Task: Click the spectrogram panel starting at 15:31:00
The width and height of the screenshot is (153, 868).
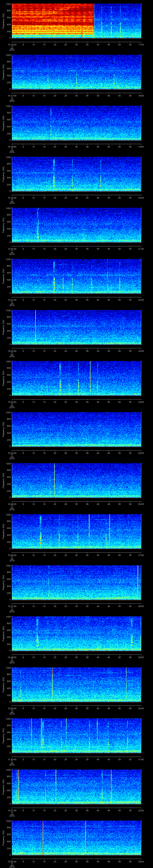Action: [77, 786]
